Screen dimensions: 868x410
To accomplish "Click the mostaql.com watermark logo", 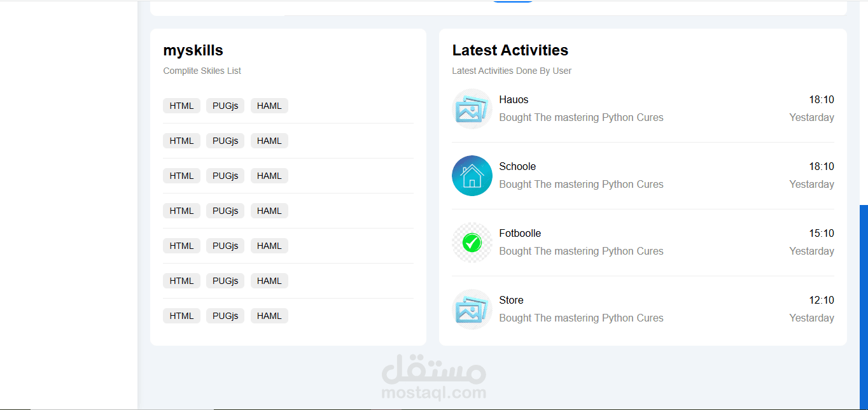I will 434,378.
